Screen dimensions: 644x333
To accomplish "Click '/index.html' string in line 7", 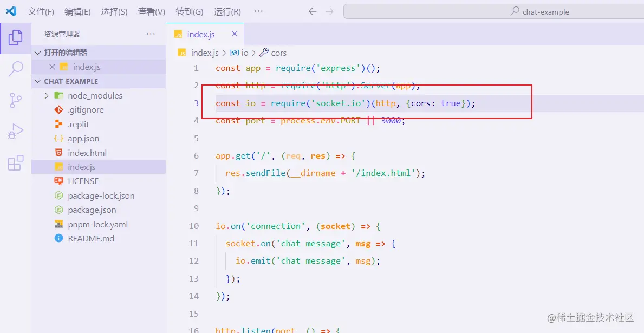I will point(383,173).
